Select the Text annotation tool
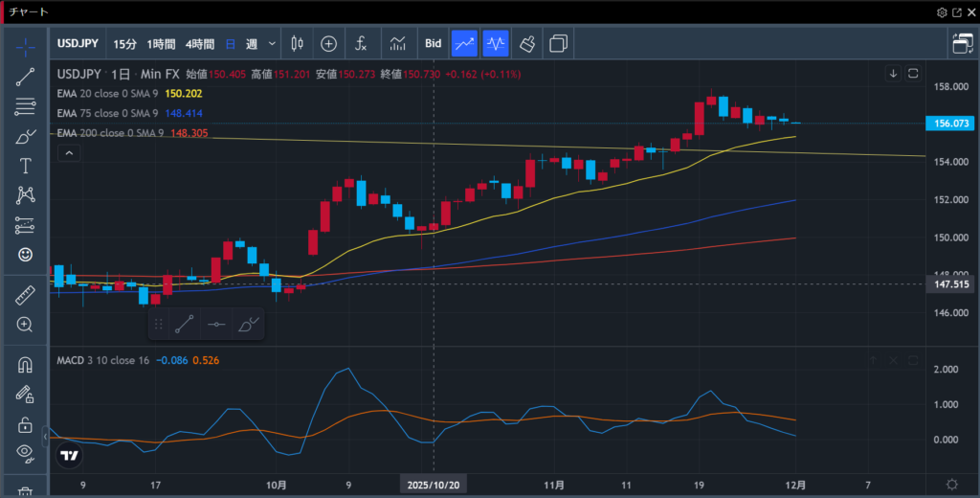The width and height of the screenshot is (980, 498). (25, 166)
